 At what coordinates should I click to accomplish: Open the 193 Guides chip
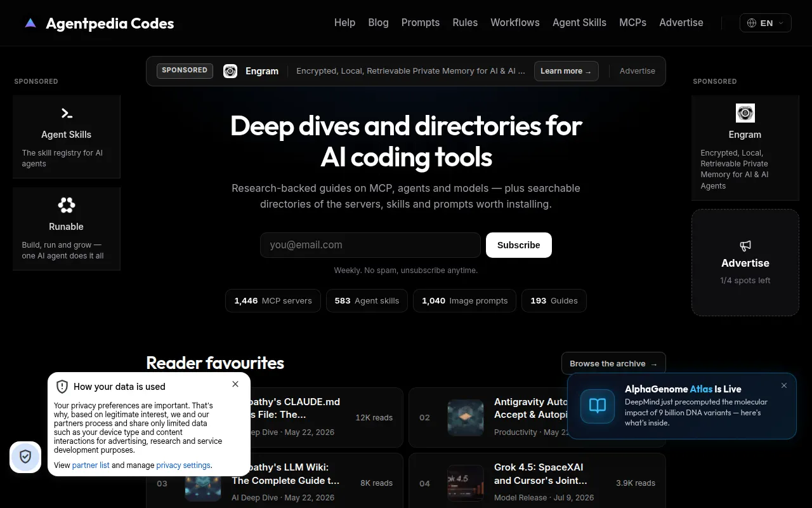pos(554,301)
